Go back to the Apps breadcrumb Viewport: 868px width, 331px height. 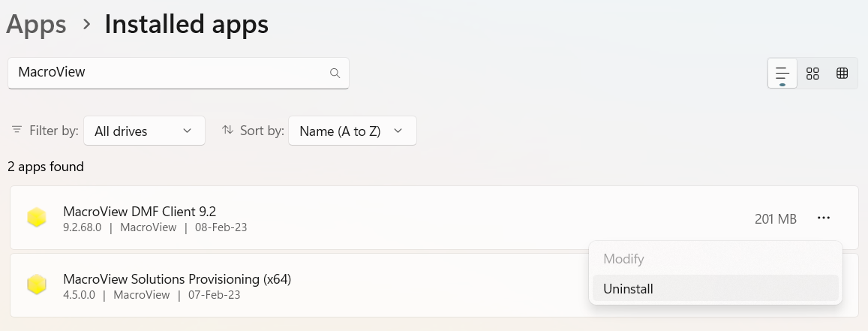37,24
